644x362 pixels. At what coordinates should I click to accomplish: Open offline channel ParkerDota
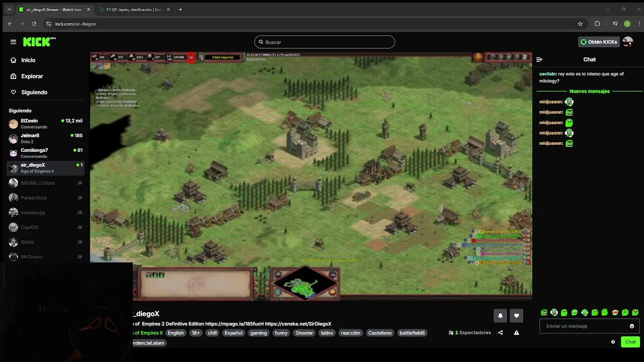(x=45, y=198)
